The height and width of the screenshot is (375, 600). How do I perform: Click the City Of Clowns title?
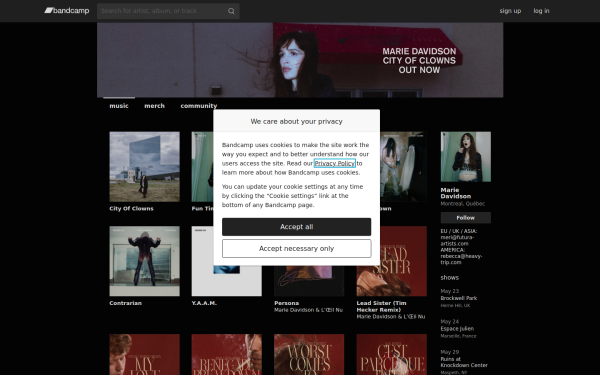pyautogui.click(x=131, y=209)
